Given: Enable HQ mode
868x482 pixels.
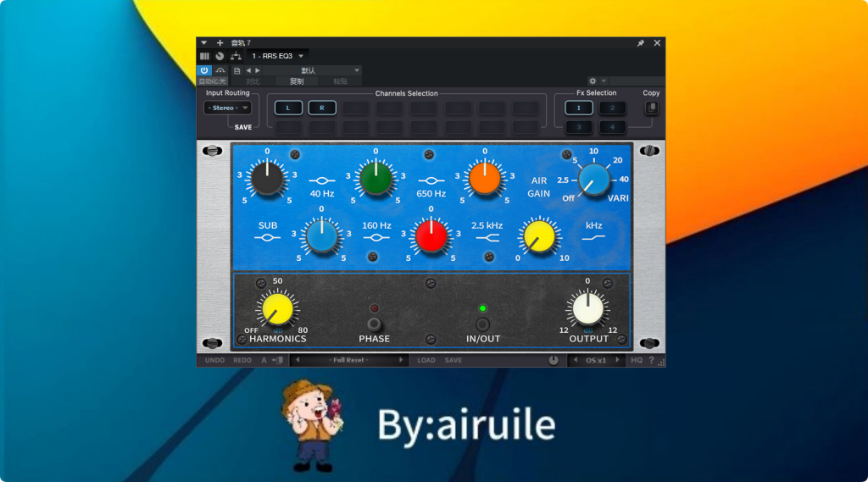Looking at the screenshot, I should [637, 360].
